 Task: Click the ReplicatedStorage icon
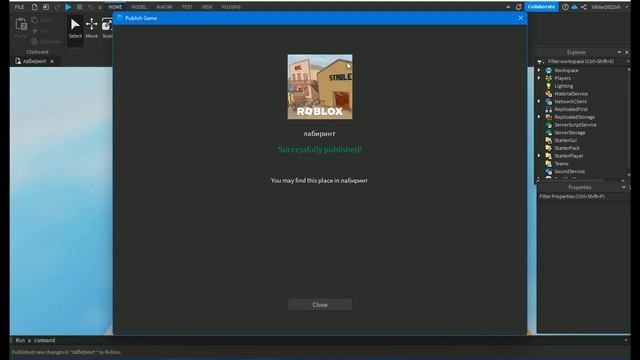549,117
